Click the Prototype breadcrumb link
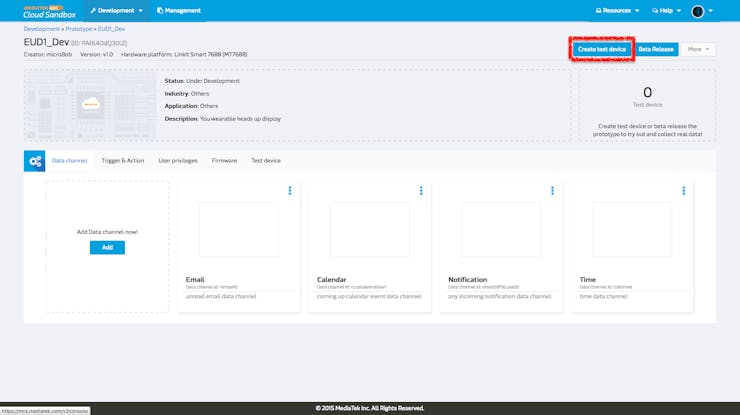 click(79, 29)
